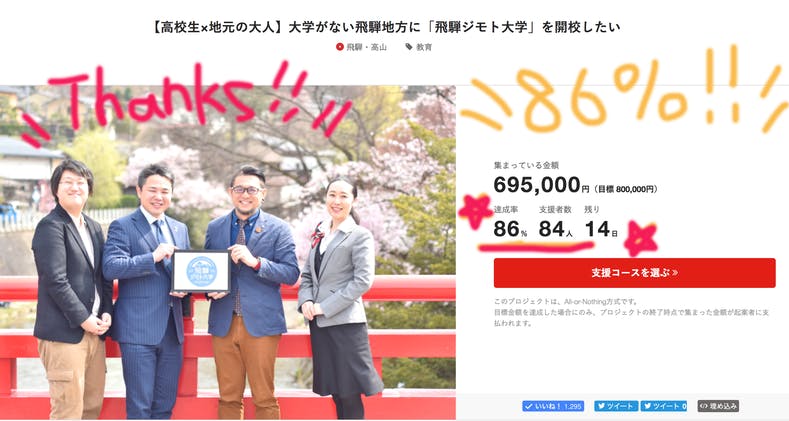
Task: Click the red location pin icon
Action: pyautogui.click(x=340, y=47)
